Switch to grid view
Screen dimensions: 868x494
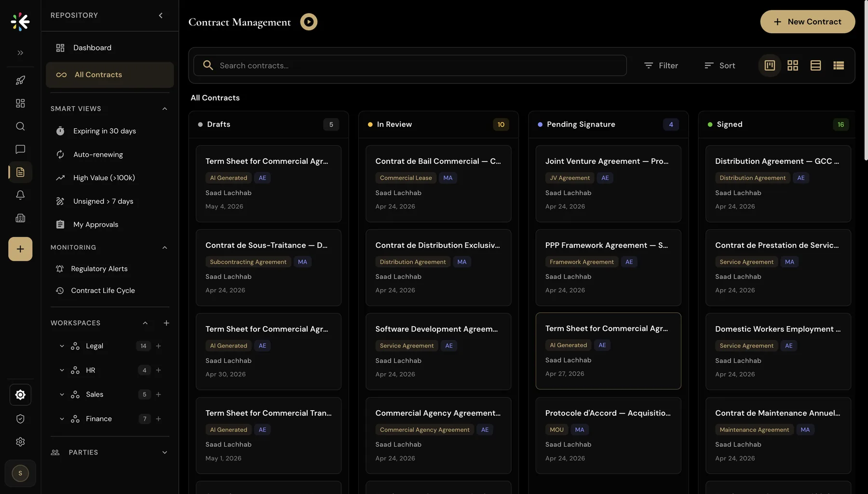793,66
